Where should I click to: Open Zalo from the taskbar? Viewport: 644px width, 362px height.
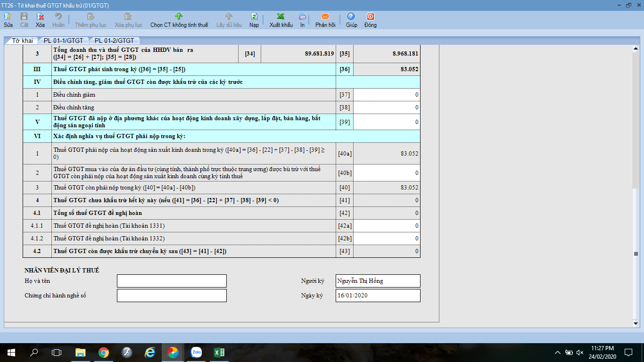tap(196, 352)
